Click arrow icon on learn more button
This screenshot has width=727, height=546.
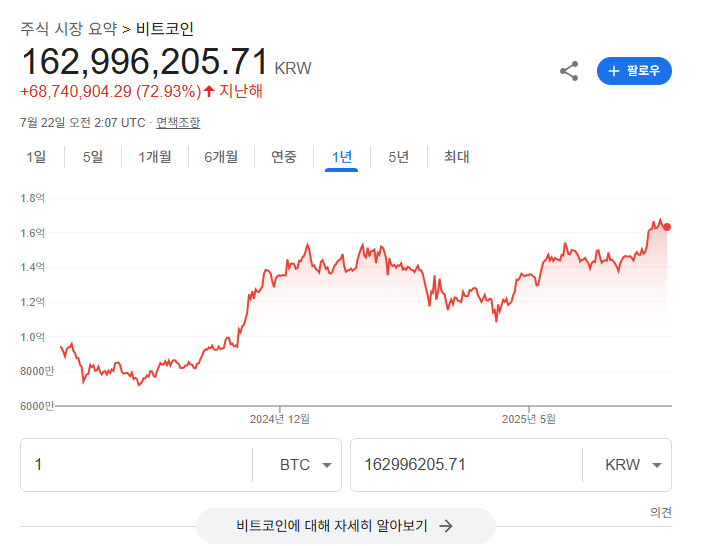[446, 525]
